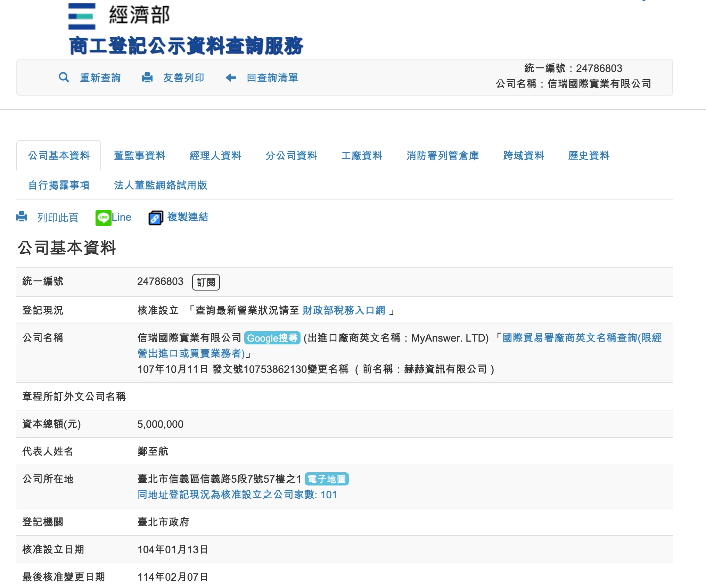Click the representative name 鄭至航
The width and height of the screenshot is (706, 588).
(153, 451)
